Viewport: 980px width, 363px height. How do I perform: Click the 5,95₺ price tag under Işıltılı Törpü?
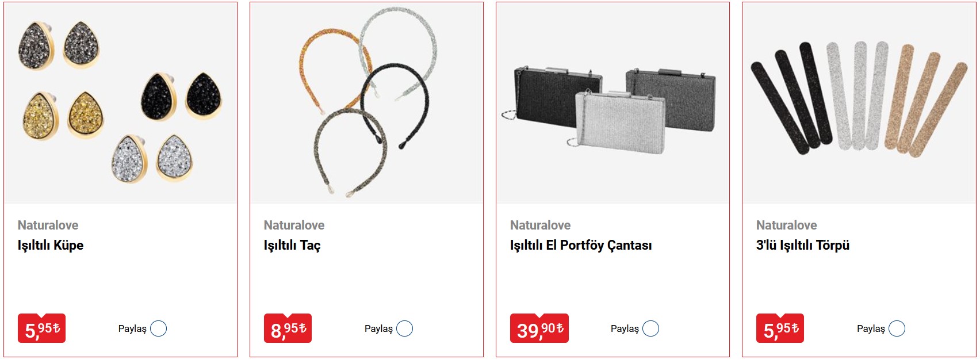click(x=780, y=328)
